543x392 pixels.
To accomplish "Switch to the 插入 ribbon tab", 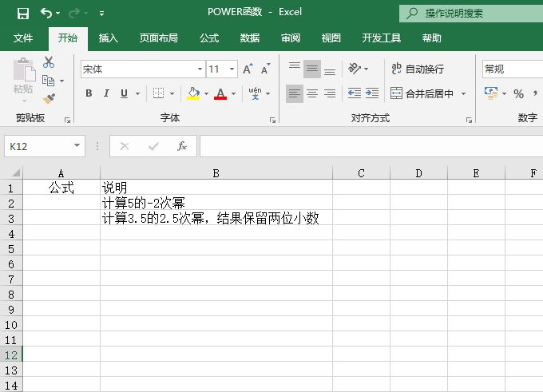I will pyautogui.click(x=108, y=38).
